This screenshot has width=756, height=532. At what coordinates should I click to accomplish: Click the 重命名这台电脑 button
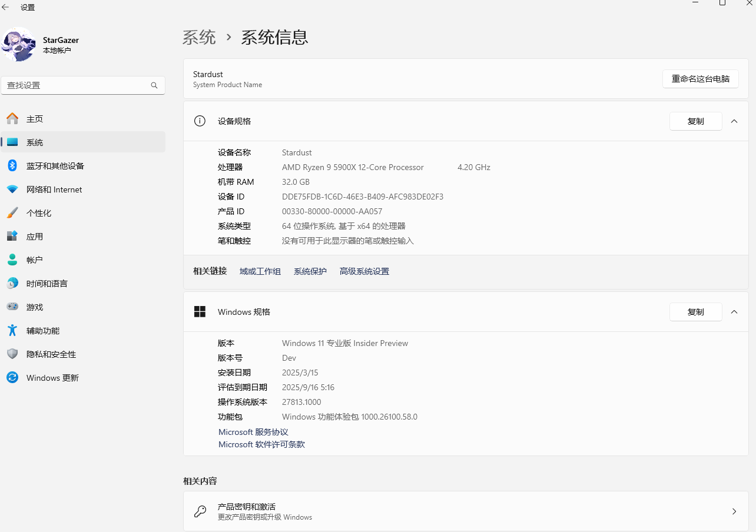click(x=701, y=79)
